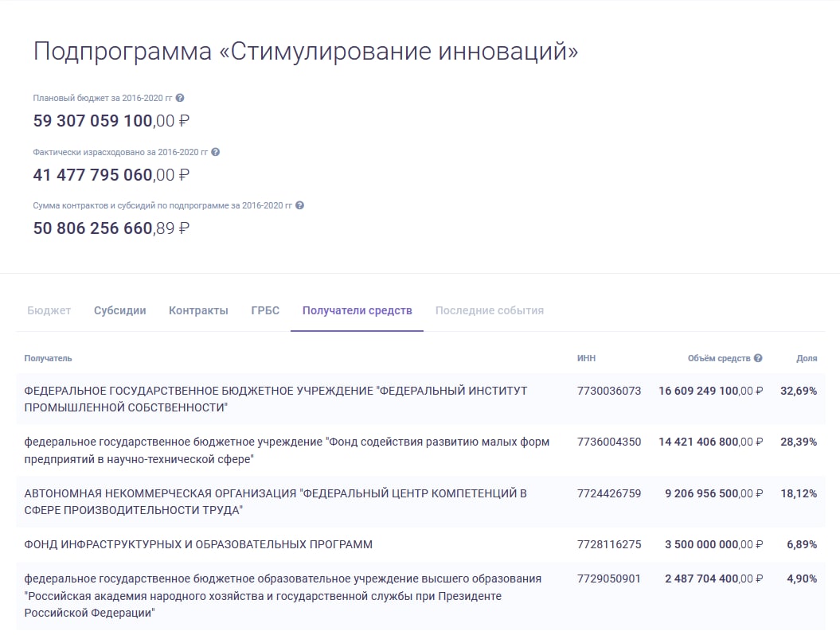Click INN 7724426759
Viewport: 840px width, 635px height.
[x=608, y=493]
